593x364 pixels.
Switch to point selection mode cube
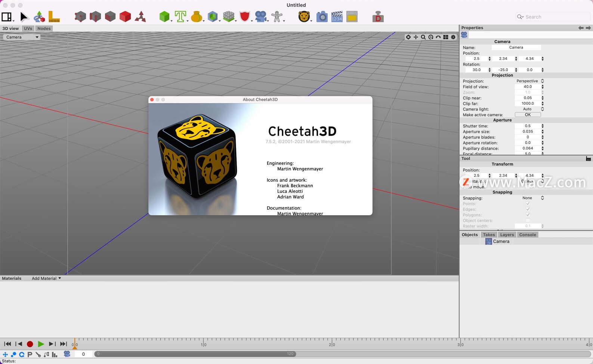(x=80, y=17)
